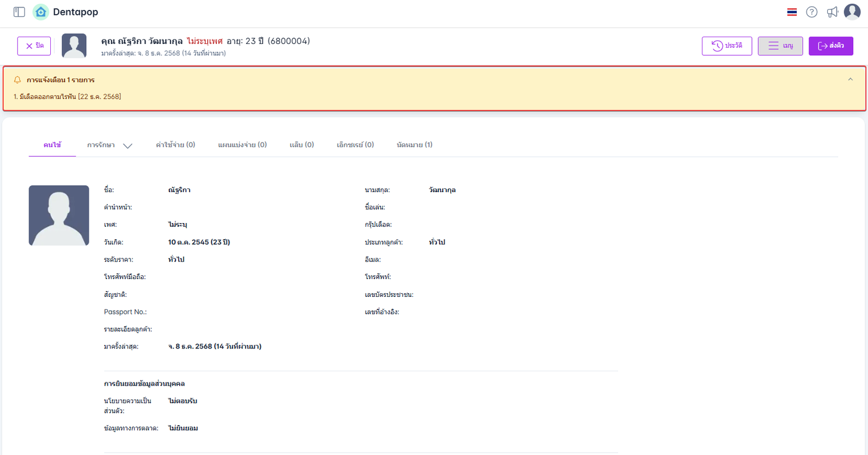This screenshot has width=868, height=455.
Task: Click the patient avatar in the header
Action: pyautogui.click(x=74, y=46)
